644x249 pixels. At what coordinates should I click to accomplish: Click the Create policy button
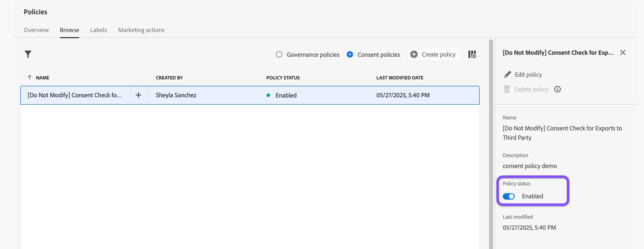click(x=434, y=54)
